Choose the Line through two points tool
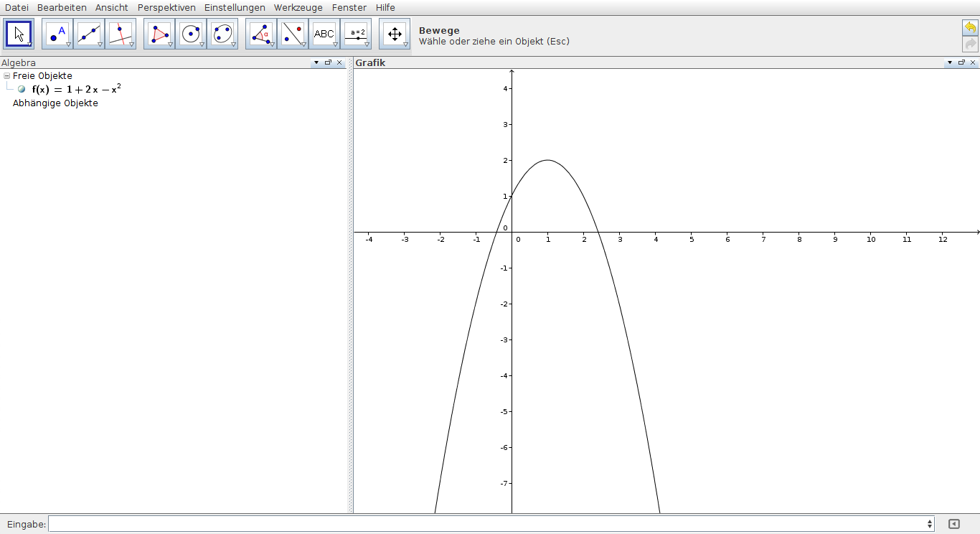The image size is (980, 534). [x=89, y=34]
